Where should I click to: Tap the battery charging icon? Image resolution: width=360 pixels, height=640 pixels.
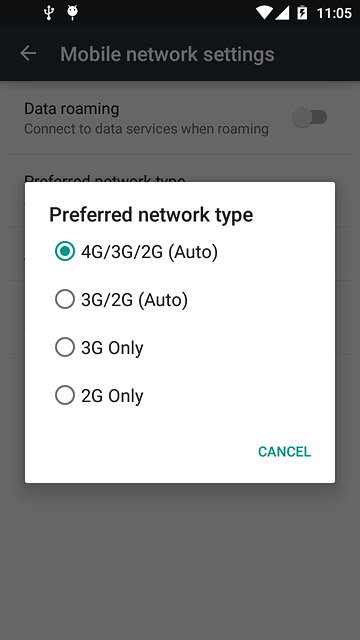(x=302, y=13)
